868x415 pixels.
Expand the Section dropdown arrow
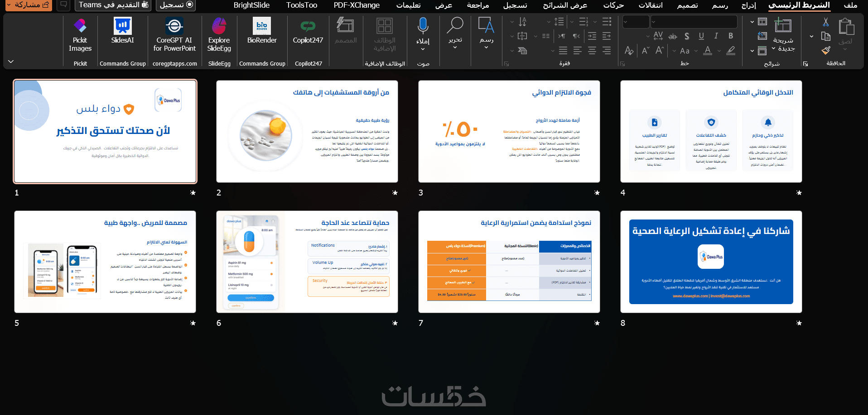pyautogui.click(x=752, y=51)
